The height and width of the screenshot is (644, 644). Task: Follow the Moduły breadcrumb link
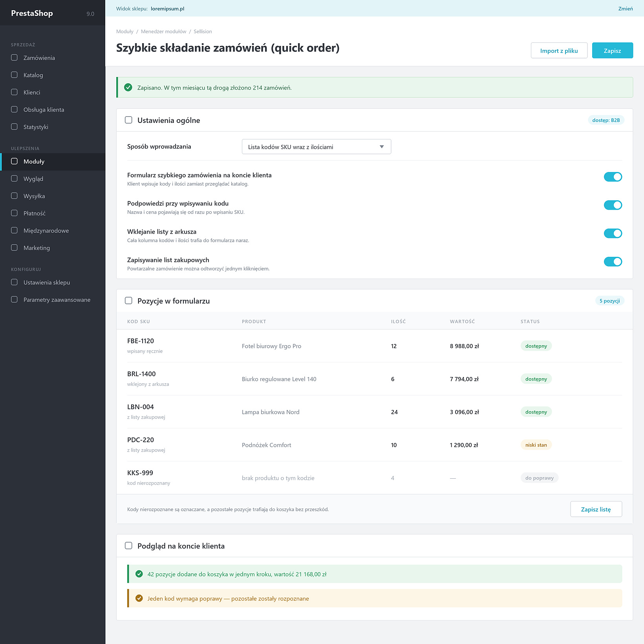125,31
